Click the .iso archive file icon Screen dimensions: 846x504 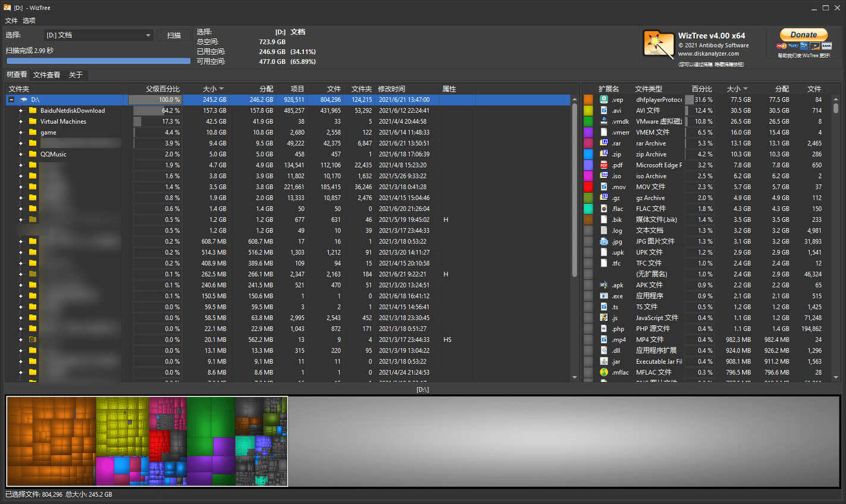click(x=604, y=176)
